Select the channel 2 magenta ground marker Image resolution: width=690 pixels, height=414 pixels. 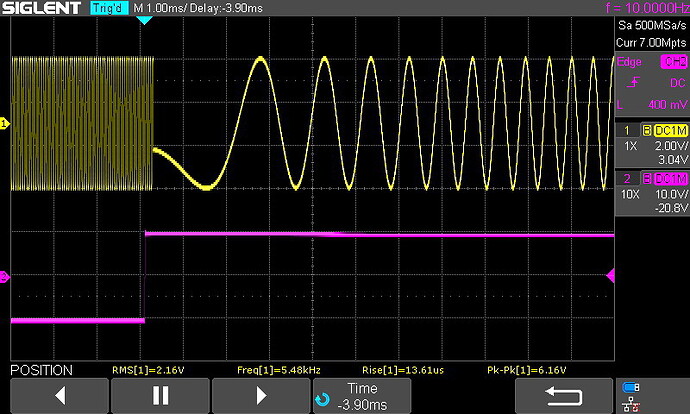4,277
